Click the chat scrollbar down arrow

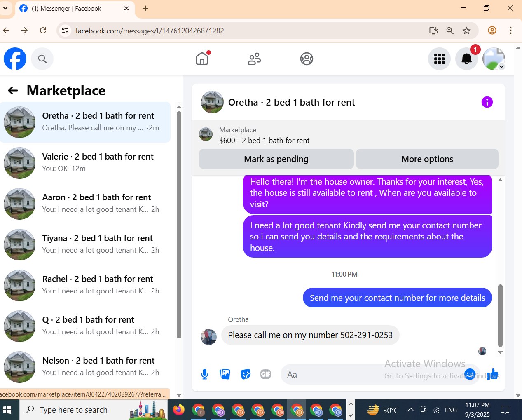click(500, 352)
